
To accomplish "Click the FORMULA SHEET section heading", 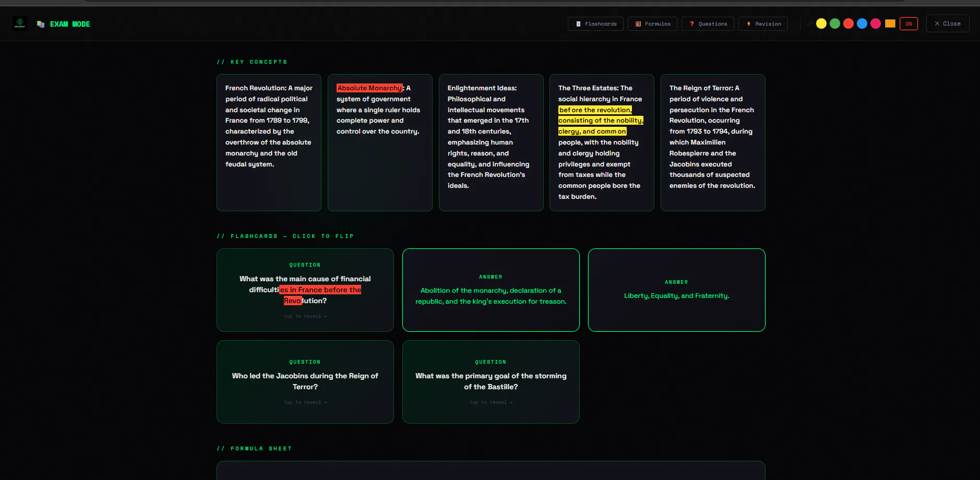I will [254, 449].
